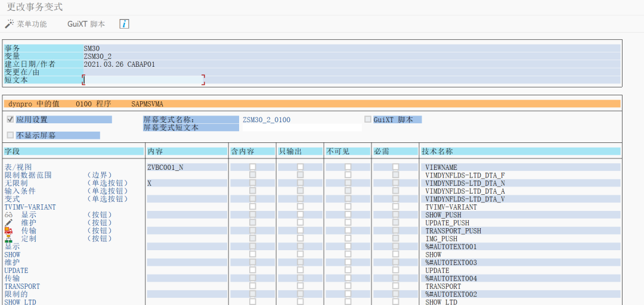Check 含内容 for VIMDYNFLDS-LTD_DTA_N row
644x305 pixels.
point(253,183)
